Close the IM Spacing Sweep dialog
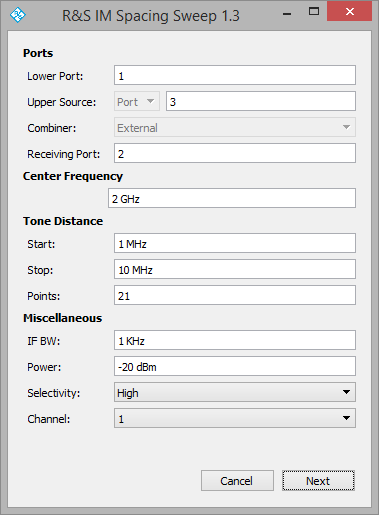The width and height of the screenshot is (379, 515). coord(349,12)
